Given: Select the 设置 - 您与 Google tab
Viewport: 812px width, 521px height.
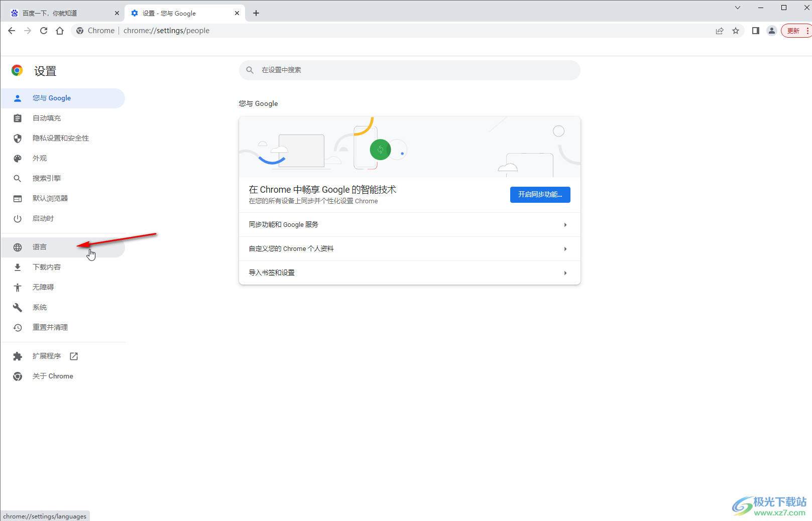Looking at the screenshot, I should click(185, 13).
